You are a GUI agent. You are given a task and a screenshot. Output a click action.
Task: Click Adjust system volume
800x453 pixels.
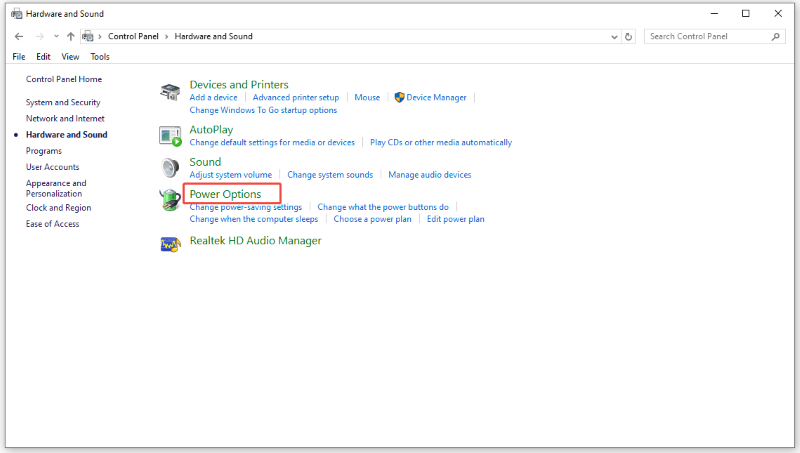[x=231, y=175]
